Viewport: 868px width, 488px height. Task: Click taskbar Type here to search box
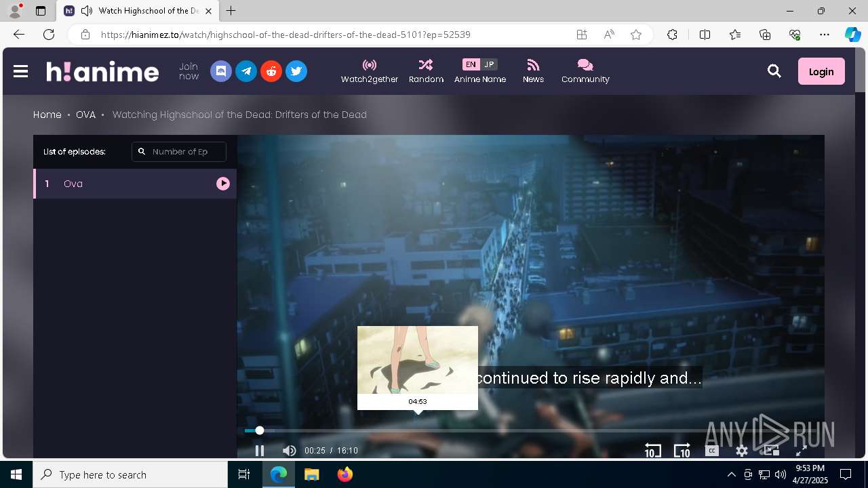tap(130, 474)
